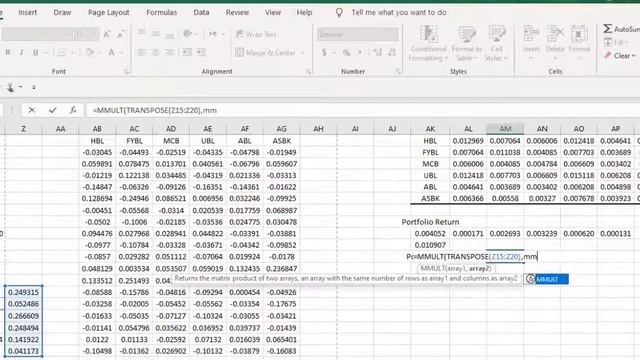The height and width of the screenshot is (360, 640).
Task: Click the Clear eraser icon
Action: [608, 55]
